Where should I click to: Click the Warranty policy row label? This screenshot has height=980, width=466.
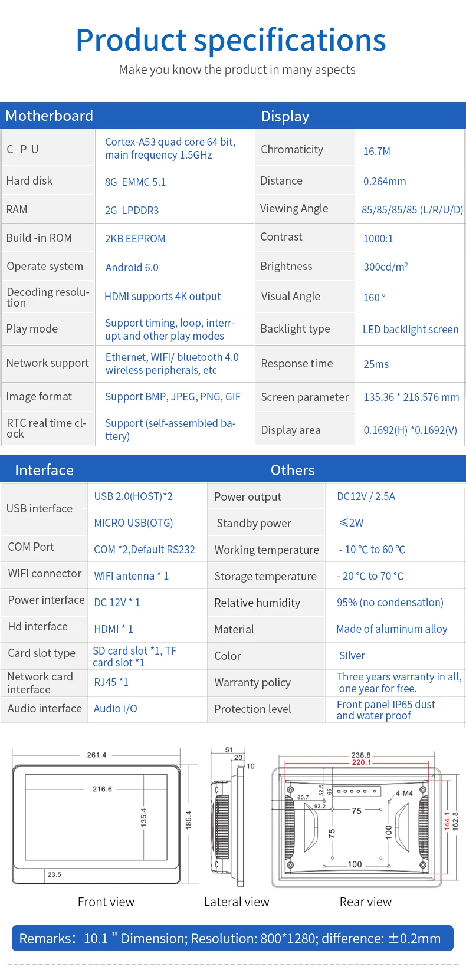pyautogui.click(x=252, y=682)
